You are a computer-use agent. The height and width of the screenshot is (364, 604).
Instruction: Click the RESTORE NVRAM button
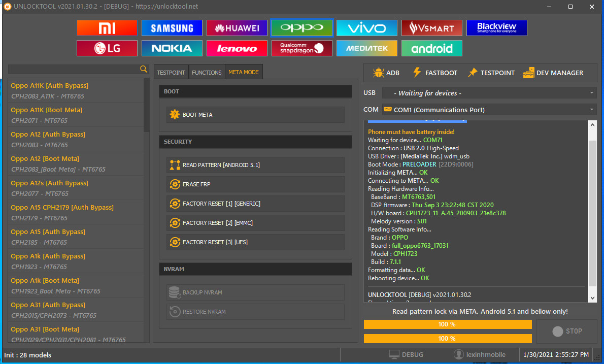(x=255, y=312)
